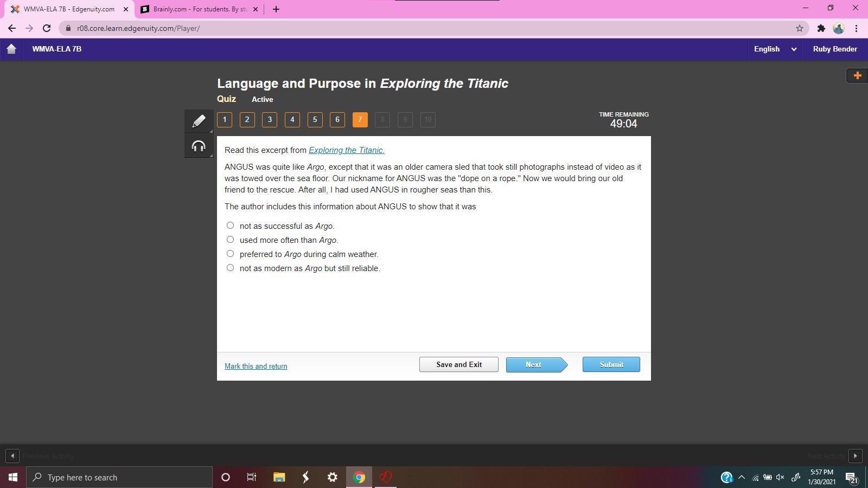Viewport: 868px width, 488px height.
Task: Switch to Chrome on the taskbar
Action: 359,477
